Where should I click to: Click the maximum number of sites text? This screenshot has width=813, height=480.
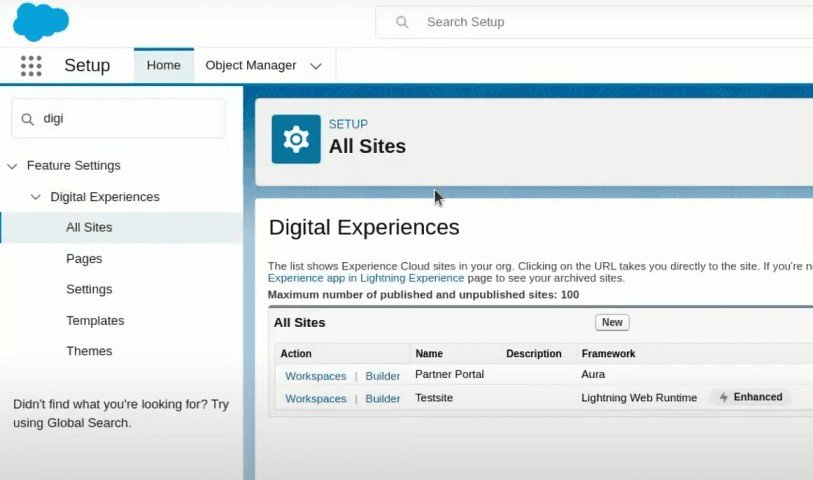click(x=424, y=295)
